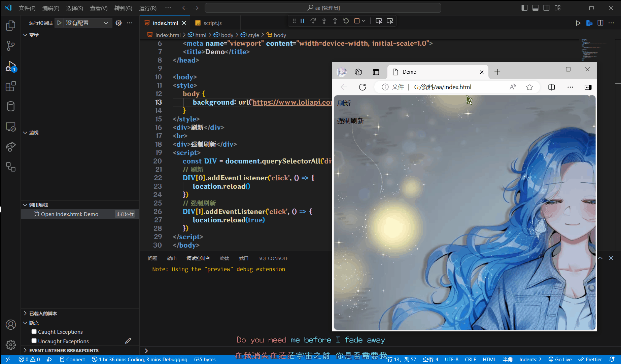The image size is (621, 364).
Task: Open a new browser tab
Action: click(x=497, y=72)
